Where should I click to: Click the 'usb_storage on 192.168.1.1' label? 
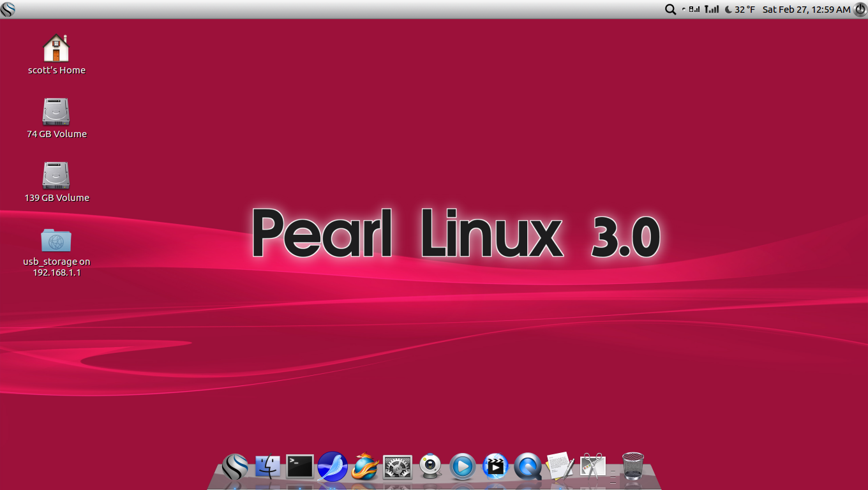(x=57, y=267)
